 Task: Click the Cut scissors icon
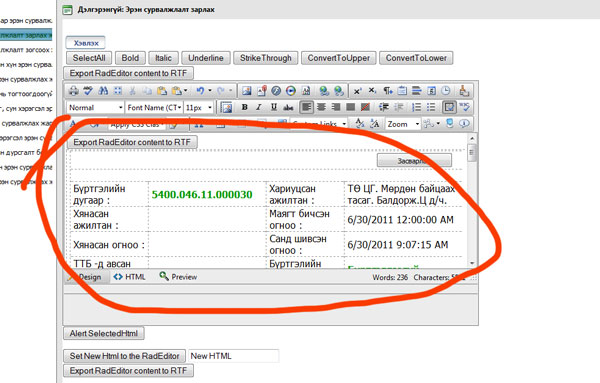[x=132, y=91]
